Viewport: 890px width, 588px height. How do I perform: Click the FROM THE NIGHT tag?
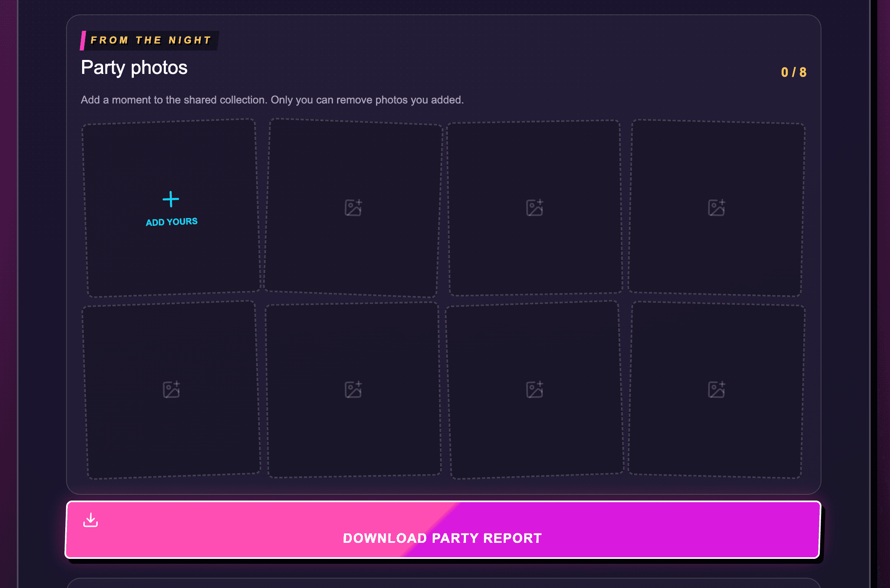(x=150, y=40)
